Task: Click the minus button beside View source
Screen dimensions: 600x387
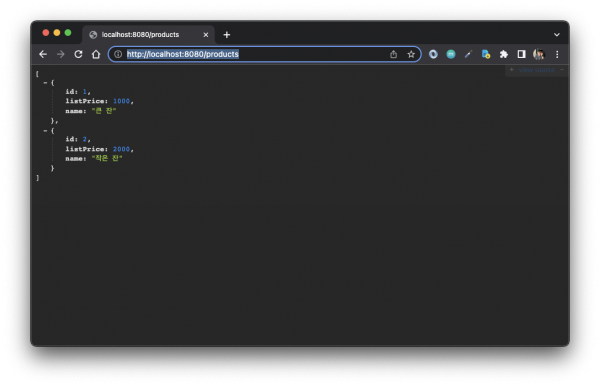Action: click(561, 70)
